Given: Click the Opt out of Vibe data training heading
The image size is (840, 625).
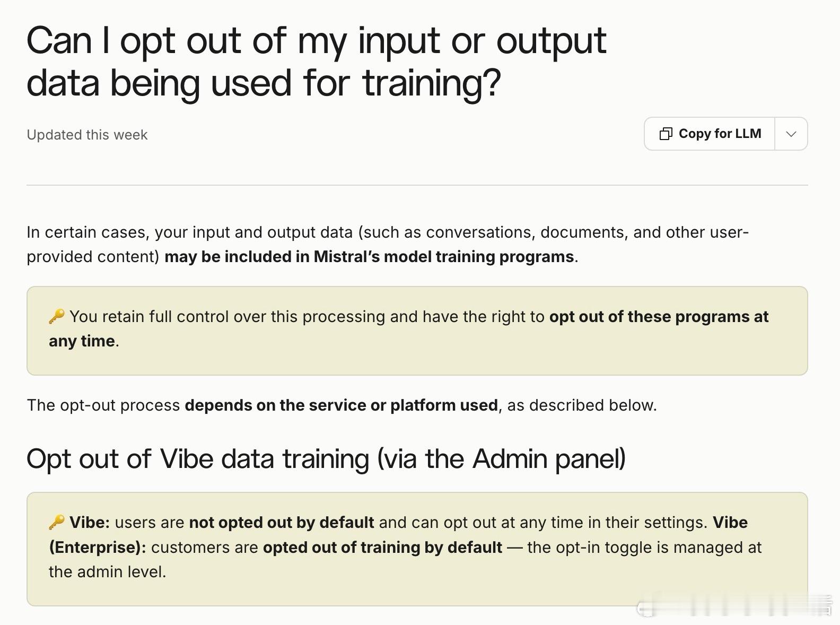Looking at the screenshot, I should click(326, 458).
